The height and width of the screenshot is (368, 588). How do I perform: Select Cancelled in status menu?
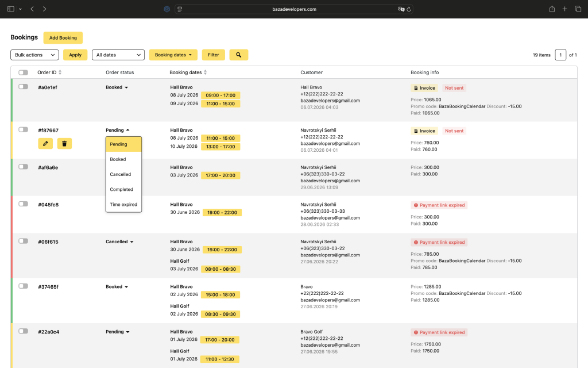[x=123, y=174]
